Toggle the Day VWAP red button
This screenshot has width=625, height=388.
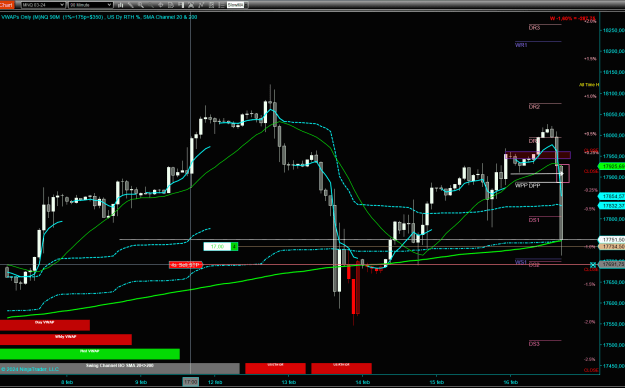(45, 325)
